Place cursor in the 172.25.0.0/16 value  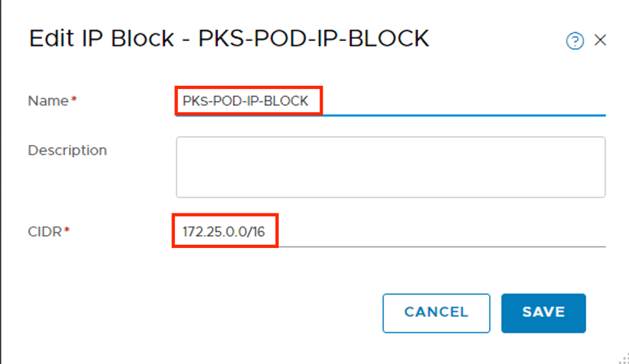[x=224, y=232]
